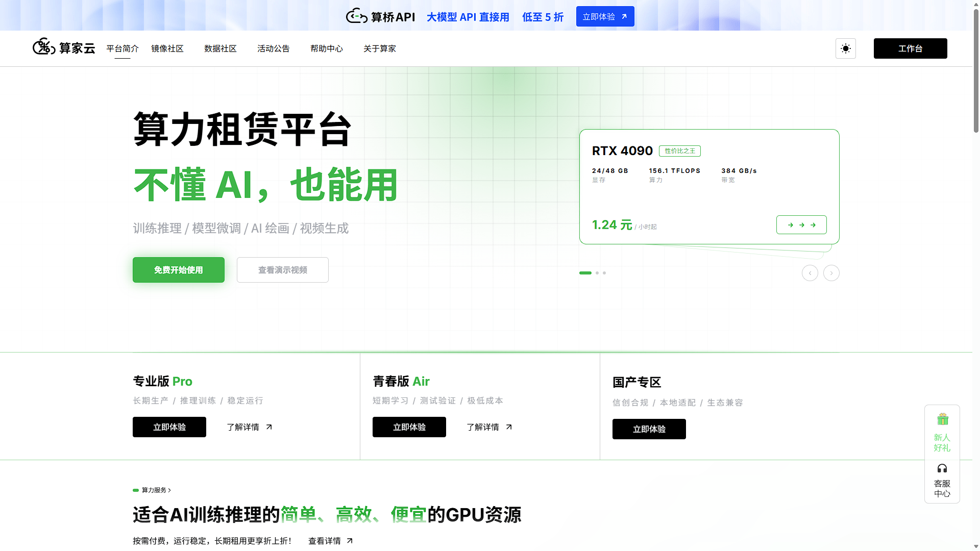This screenshot has width=980, height=551.
Task: Open 客服中心 headset support
Action: tap(942, 480)
